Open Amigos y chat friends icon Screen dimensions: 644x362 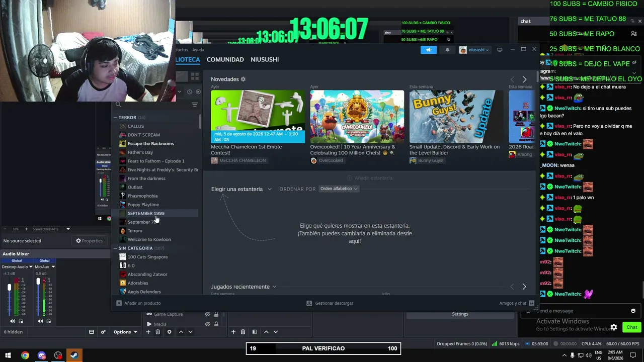click(531, 303)
